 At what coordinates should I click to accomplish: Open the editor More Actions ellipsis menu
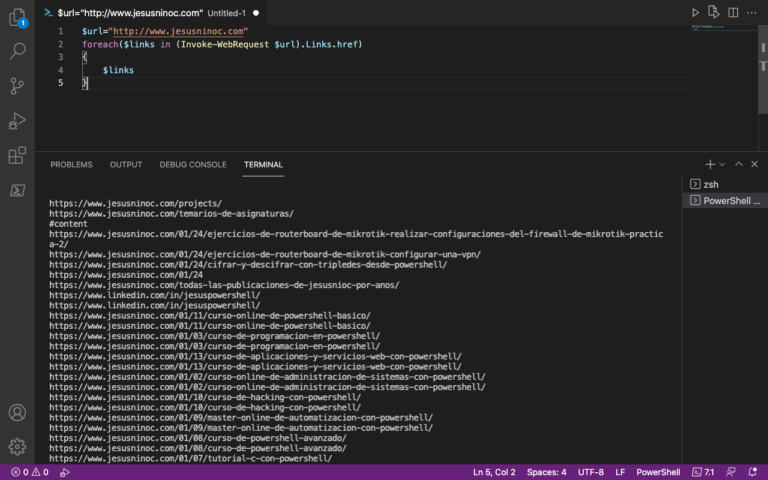tap(751, 13)
